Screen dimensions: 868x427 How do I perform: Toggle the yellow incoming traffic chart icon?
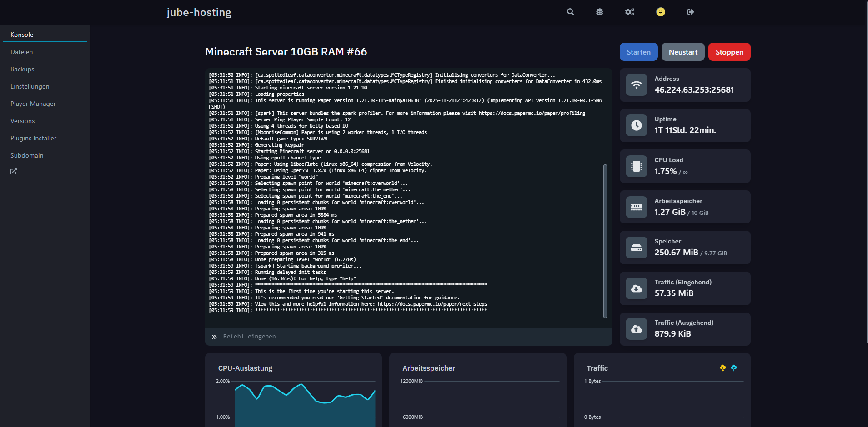722,368
